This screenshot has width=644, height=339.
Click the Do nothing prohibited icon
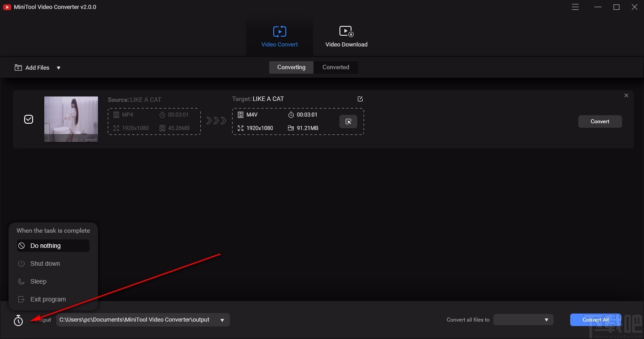[x=21, y=246]
